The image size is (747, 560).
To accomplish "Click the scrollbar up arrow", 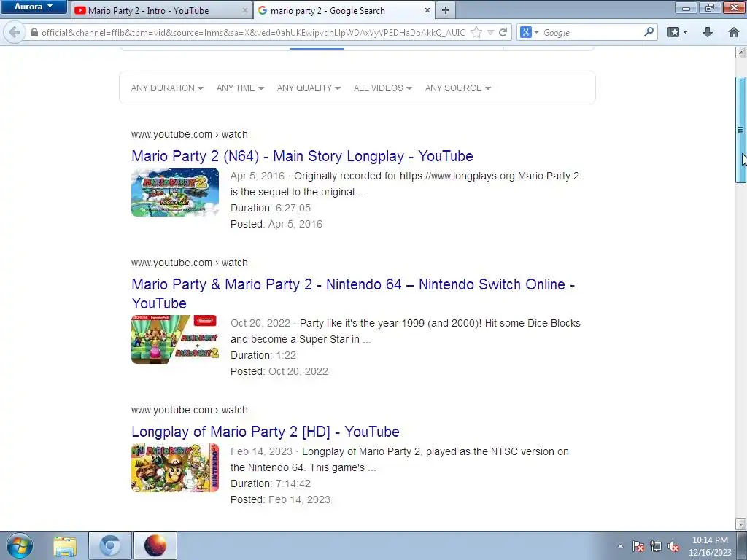I will (740, 52).
